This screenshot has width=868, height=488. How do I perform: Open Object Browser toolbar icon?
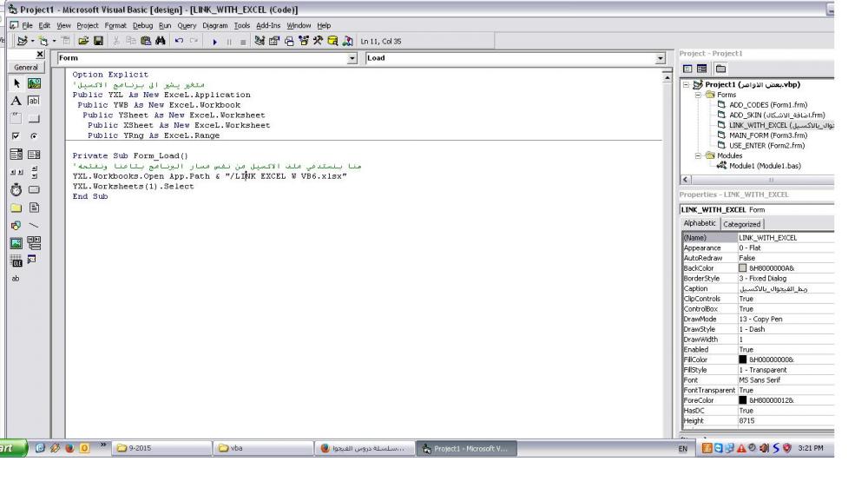point(303,41)
